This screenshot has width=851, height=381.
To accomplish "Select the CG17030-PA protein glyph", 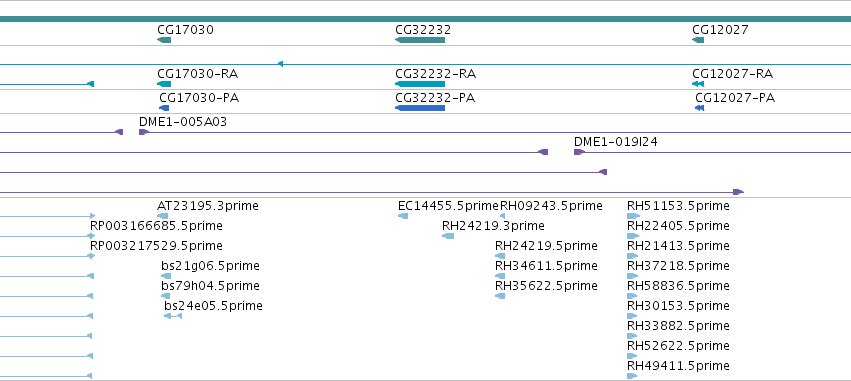I will (164, 108).
